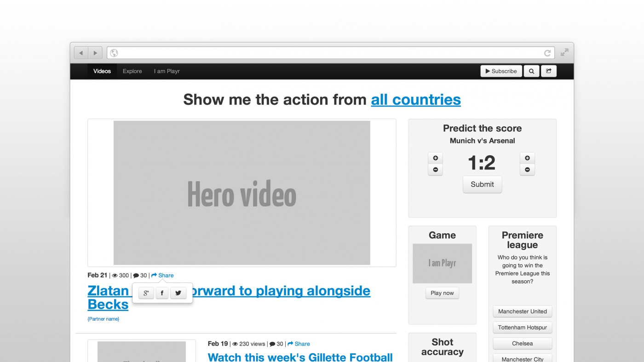Go back with the browser back arrow

pos(81,53)
